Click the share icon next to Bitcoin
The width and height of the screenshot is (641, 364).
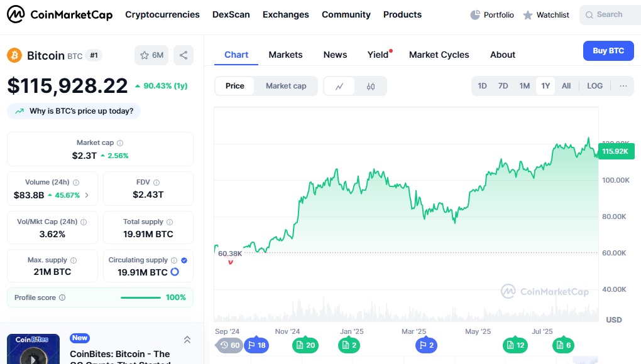pyautogui.click(x=184, y=55)
